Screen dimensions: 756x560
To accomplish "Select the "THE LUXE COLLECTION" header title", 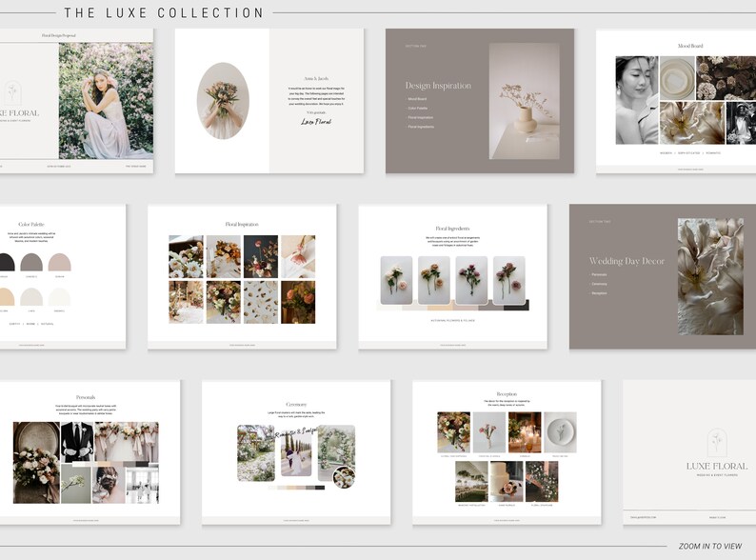I will tap(164, 12).
